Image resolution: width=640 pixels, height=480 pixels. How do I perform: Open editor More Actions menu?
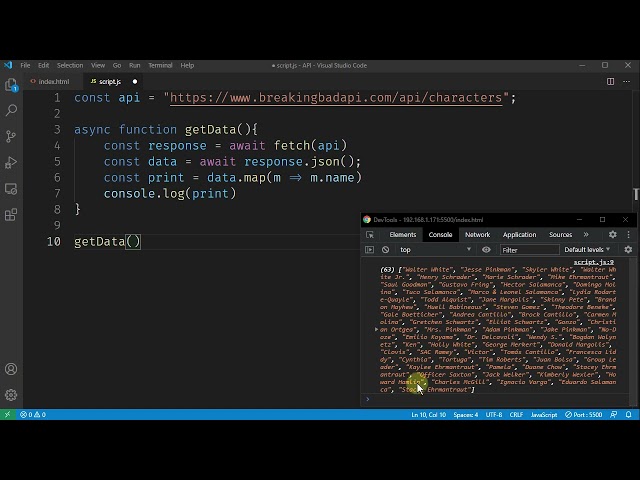point(627,82)
